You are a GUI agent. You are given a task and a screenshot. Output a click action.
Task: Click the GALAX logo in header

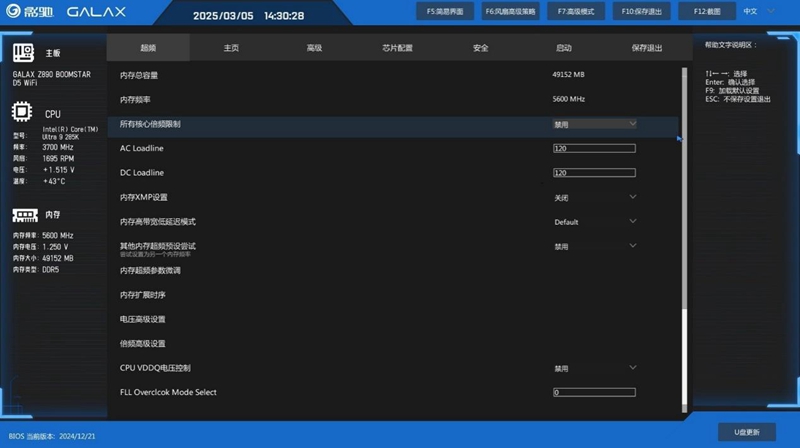click(96, 13)
